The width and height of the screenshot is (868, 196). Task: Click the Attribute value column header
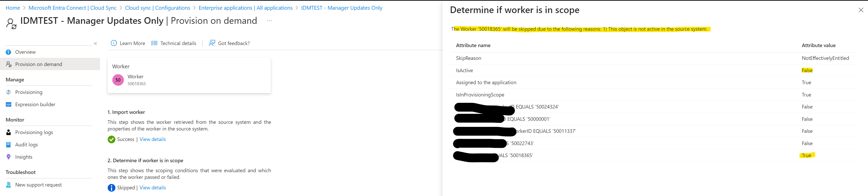pyautogui.click(x=819, y=45)
